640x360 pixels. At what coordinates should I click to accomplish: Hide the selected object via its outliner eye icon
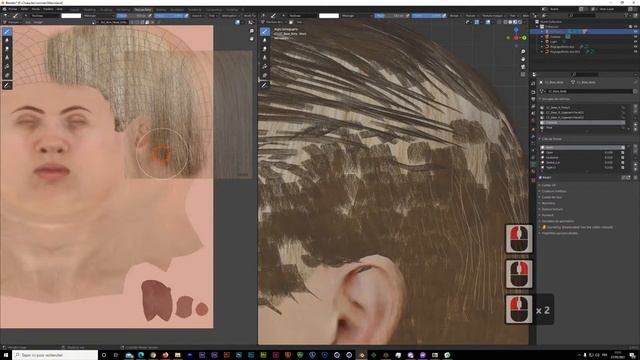tap(635, 31)
